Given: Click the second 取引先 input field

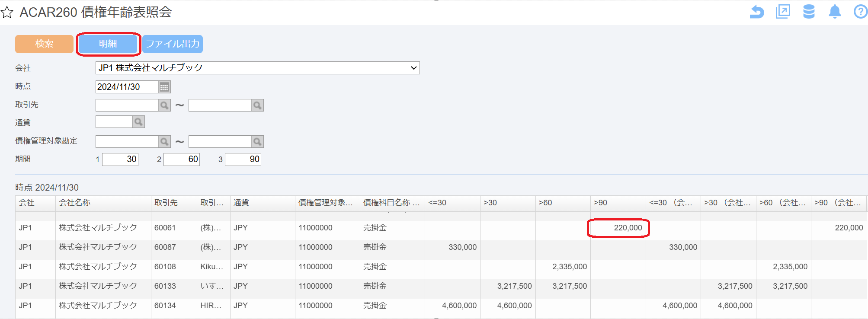Looking at the screenshot, I should click(x=220, y=105).
